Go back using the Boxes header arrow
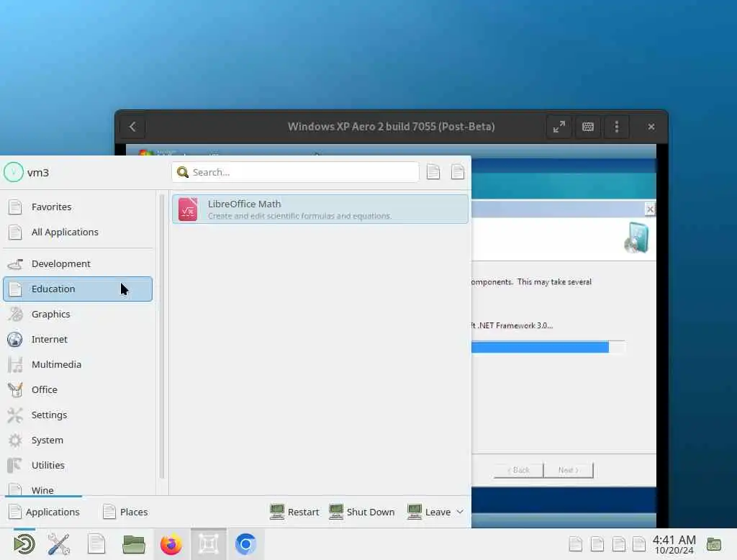This screenshot has height=560, width=737. point(132,127)
